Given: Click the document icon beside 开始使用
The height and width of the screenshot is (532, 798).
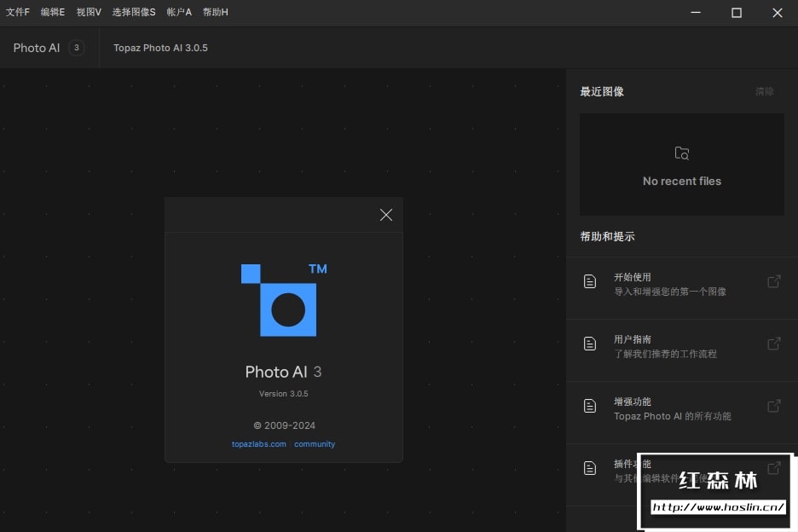Looking at the screenshot, I should click(590, 281).
